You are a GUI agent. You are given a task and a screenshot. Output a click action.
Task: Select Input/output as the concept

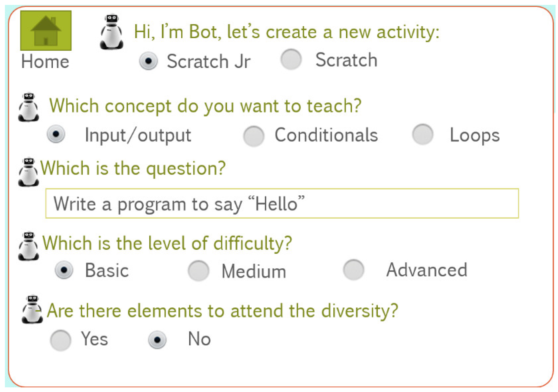click(56, 134)
